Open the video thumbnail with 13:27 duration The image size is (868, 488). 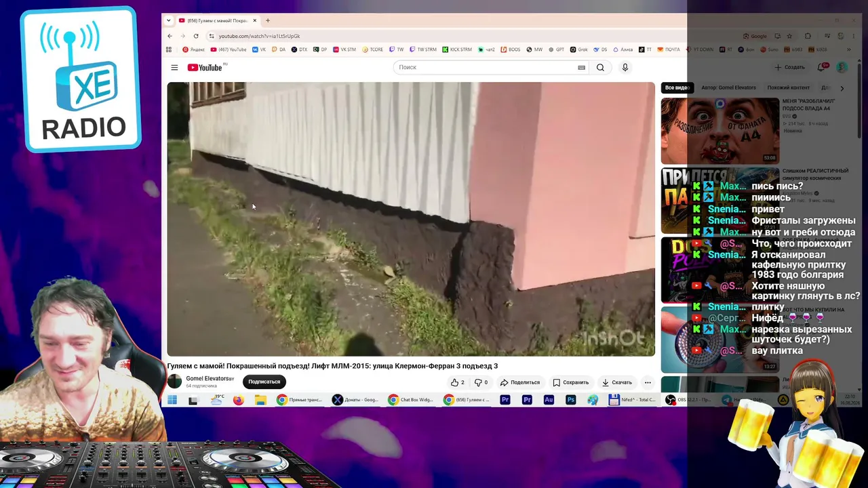point(720,339)
